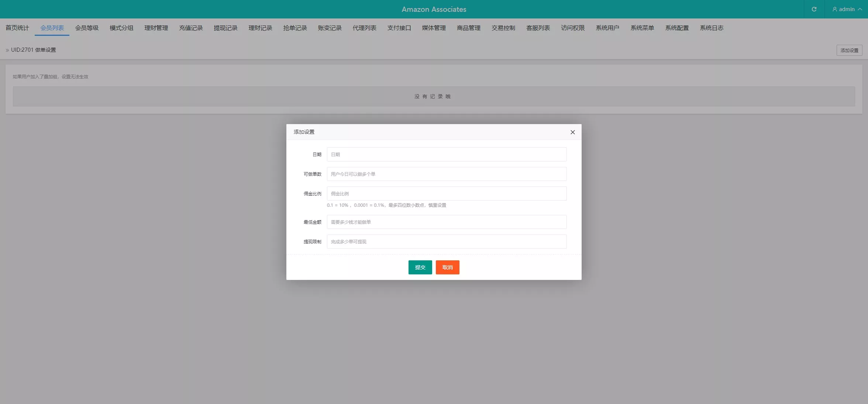Close the 添加设置 dialog with X
Viewport: 868px width, 404px height.
click(x=572, y=132)
